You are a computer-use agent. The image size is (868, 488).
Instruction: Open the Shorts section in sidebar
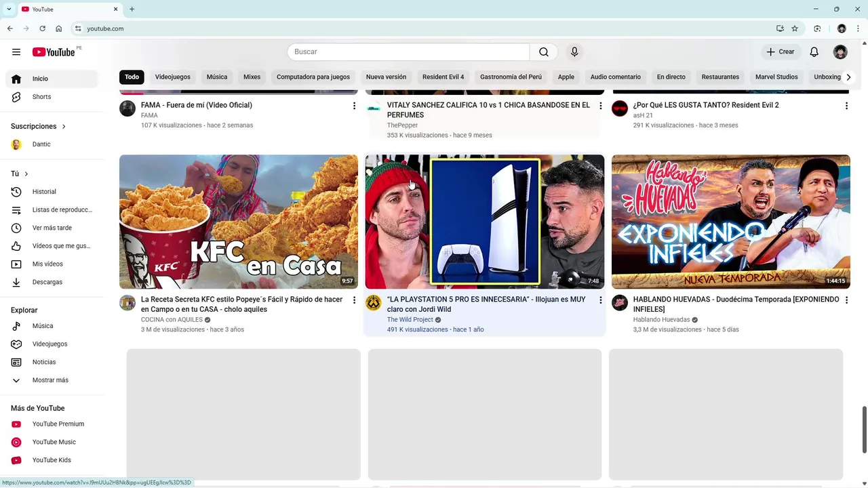point(52,97)
